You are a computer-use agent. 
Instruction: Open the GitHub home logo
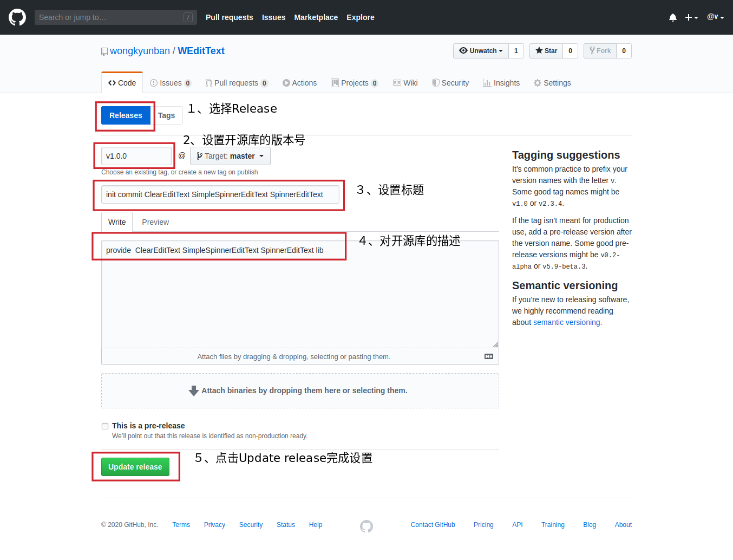(17, 17)
